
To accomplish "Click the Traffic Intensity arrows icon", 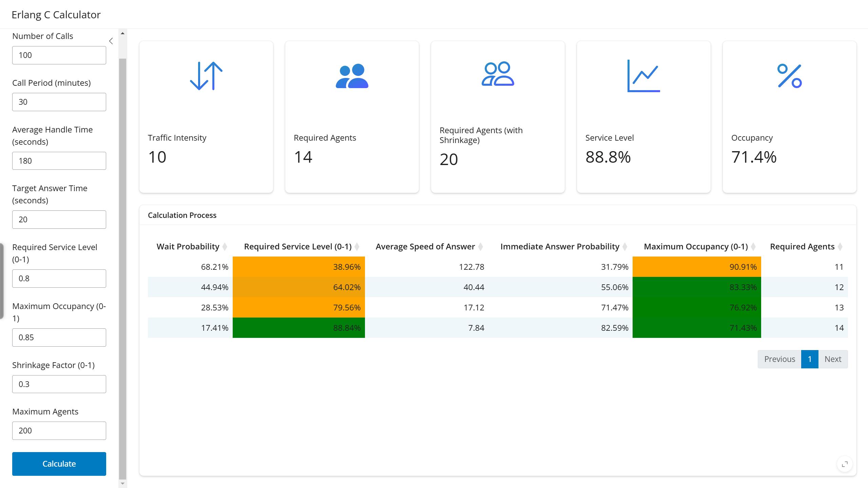I will click(x=206, y=76).
